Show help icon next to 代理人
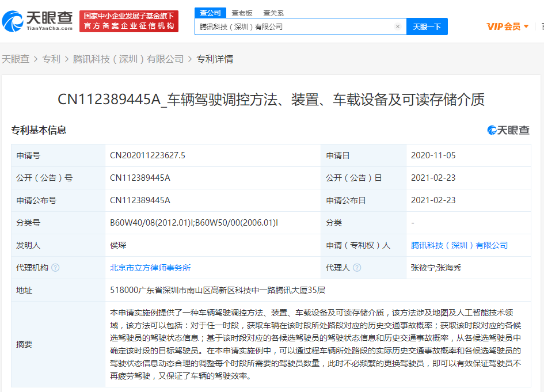The height and width of the screenshot is (392, 544). [x=357, y=268]
